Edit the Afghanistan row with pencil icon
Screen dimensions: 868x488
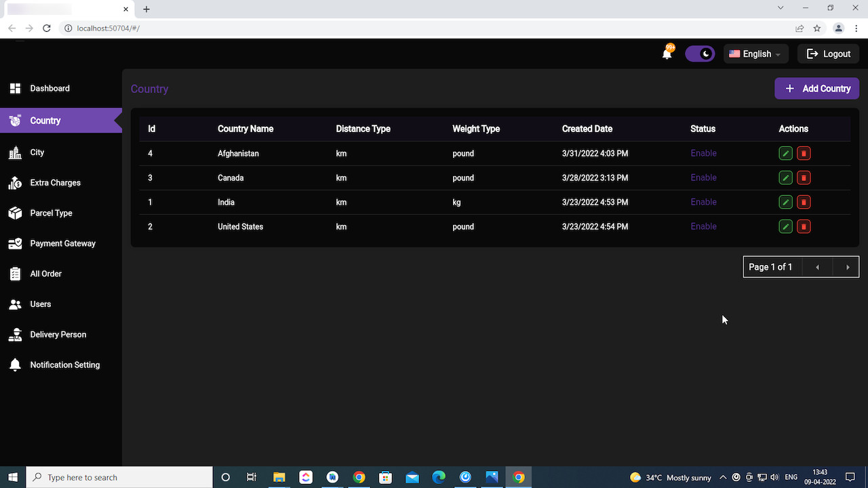point(785,153)
